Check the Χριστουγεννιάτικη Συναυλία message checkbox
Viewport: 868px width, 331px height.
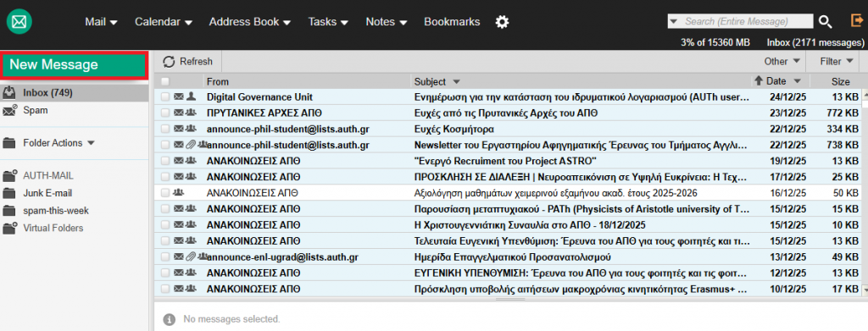click(165, 225)
